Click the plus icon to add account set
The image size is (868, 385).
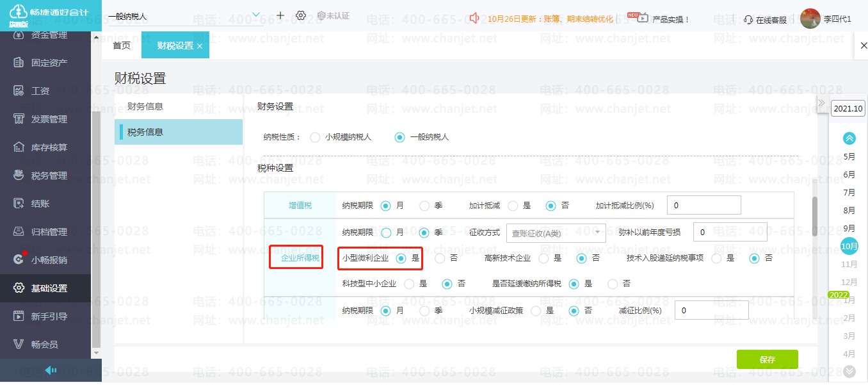point(280,15)
